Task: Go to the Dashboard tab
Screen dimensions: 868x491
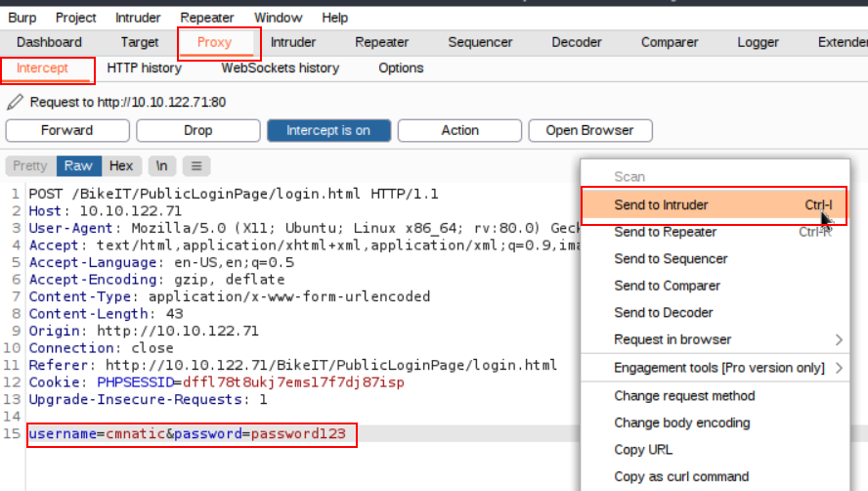Action: pos(49,42)
